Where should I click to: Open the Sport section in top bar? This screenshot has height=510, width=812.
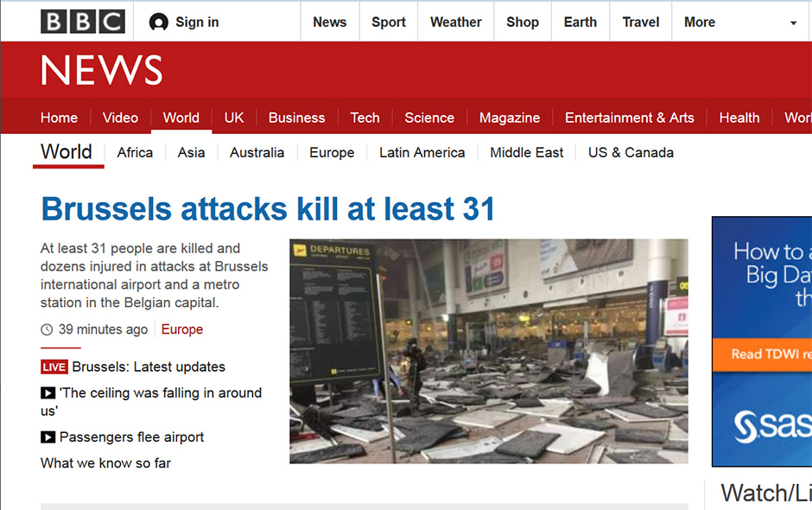[x=388, y=22]
